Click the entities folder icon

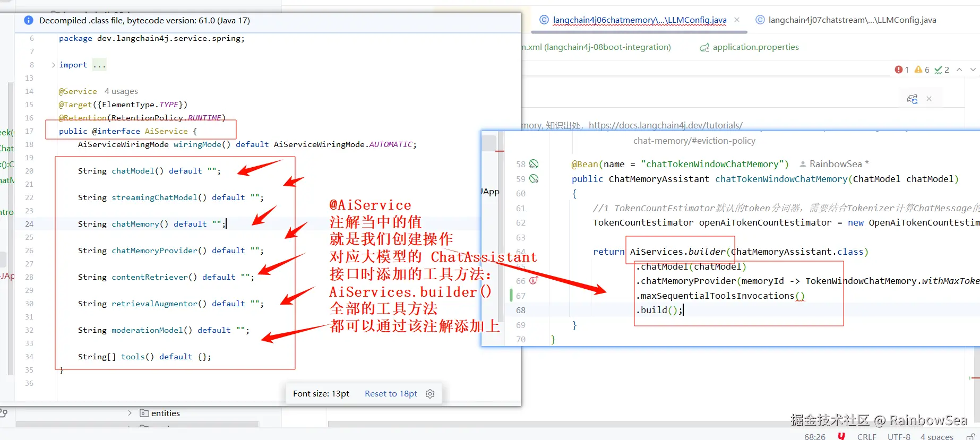click(144, 413)
